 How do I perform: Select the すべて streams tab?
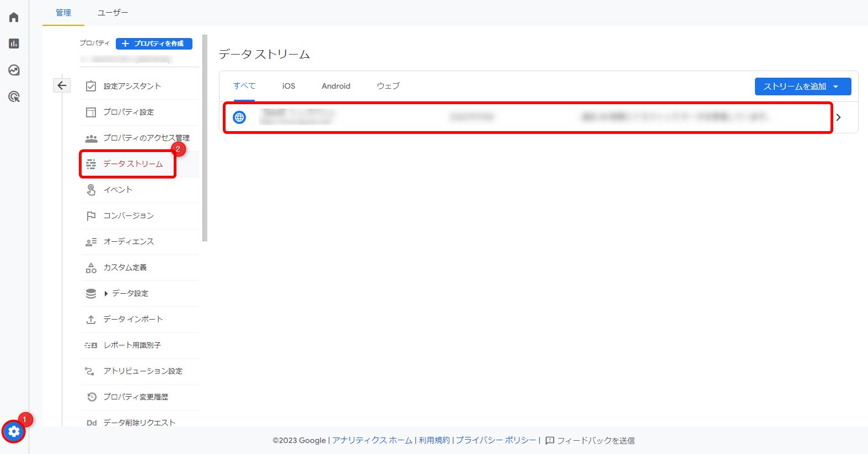(244, 86)
